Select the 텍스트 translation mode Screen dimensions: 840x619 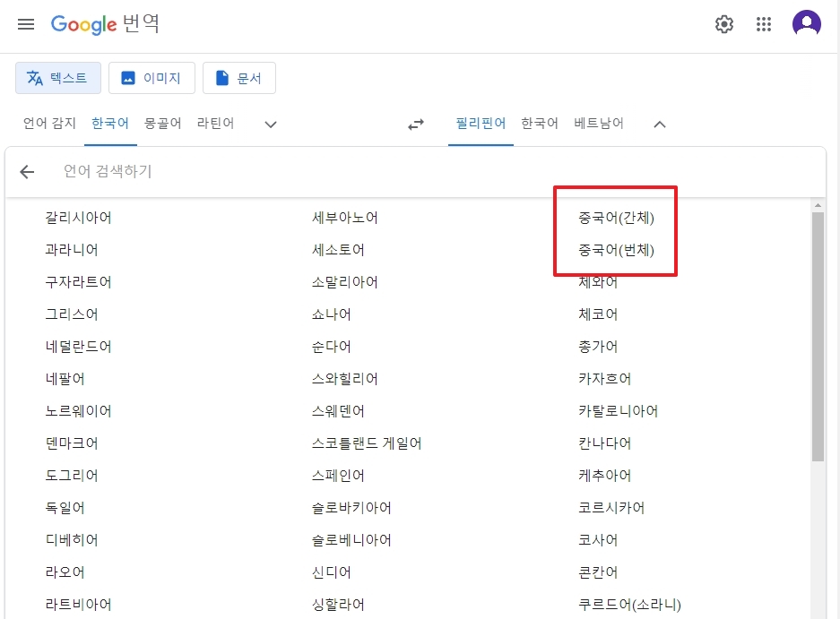click(58, 78)
